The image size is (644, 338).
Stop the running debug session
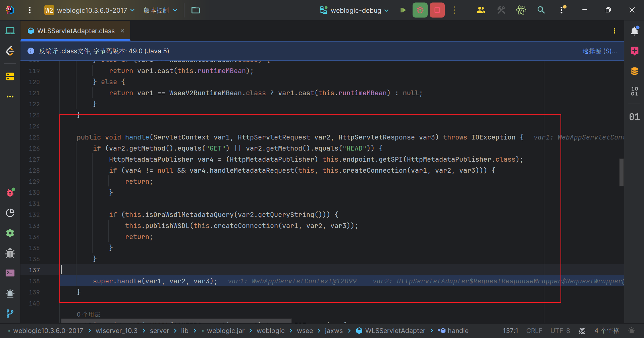click(x=437, y=10)
